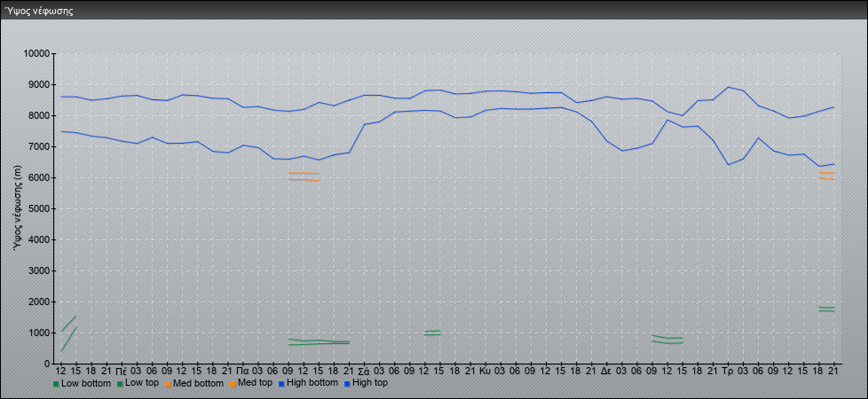Click the Τρ day label on x-axis
Screen dimensions: 868x399
pyautogui.click(x=728, y=371)
